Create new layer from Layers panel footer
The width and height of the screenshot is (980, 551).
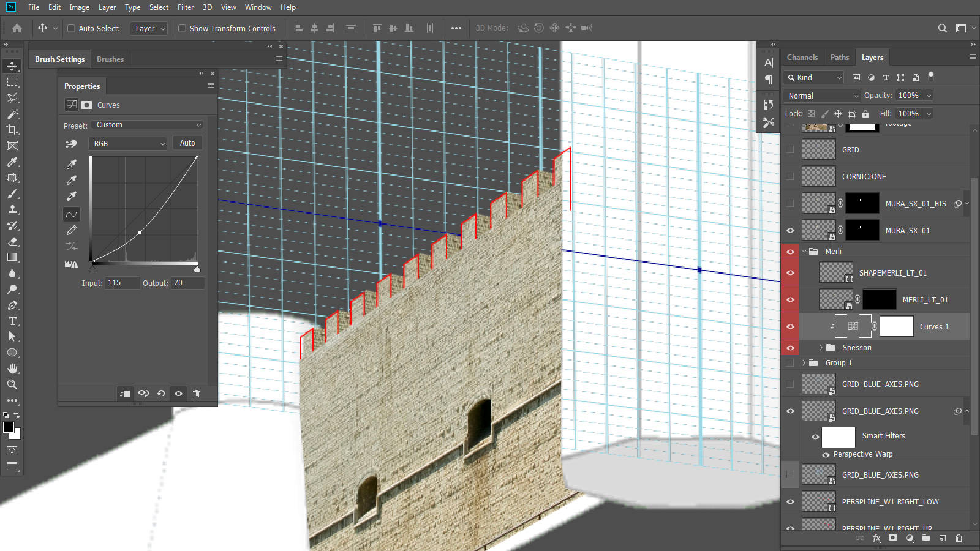click(943, 538)
